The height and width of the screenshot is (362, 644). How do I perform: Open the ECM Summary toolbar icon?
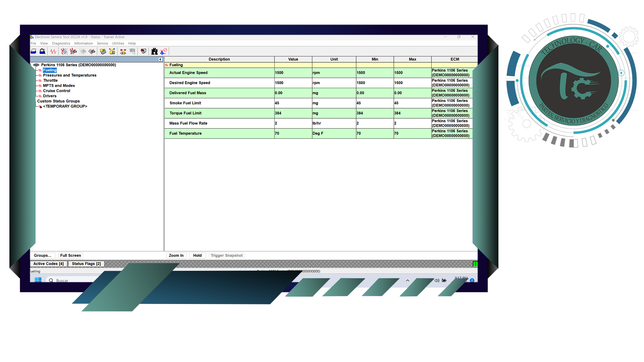[x=103, y=51]
